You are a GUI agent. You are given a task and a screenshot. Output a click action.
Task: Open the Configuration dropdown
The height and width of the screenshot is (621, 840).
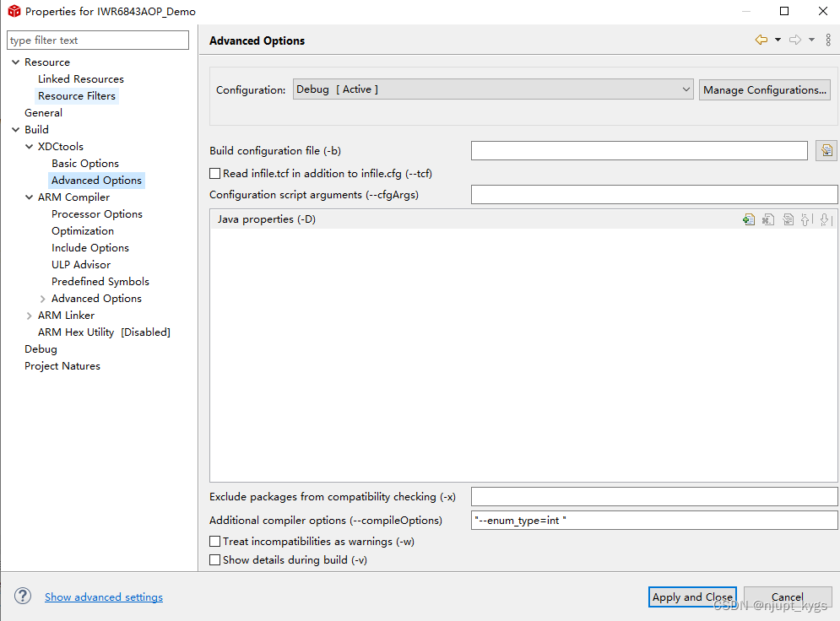click(x=493, y=89)
